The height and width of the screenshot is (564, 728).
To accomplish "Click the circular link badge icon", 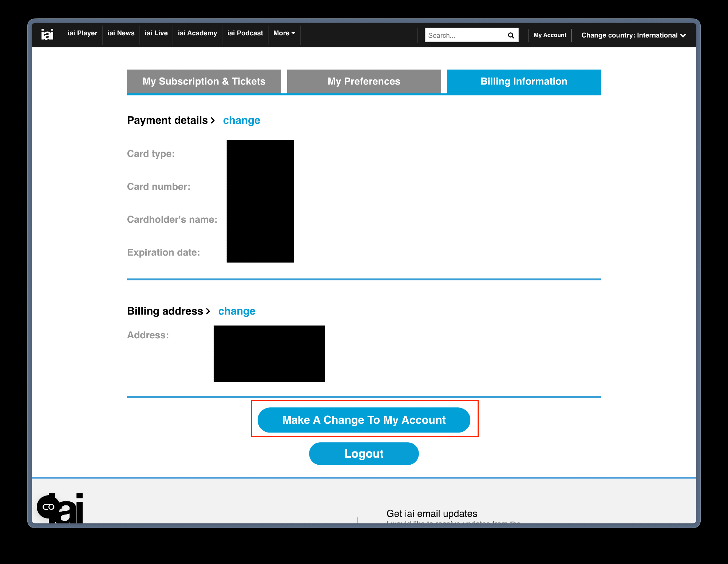I will coord(48,507).
